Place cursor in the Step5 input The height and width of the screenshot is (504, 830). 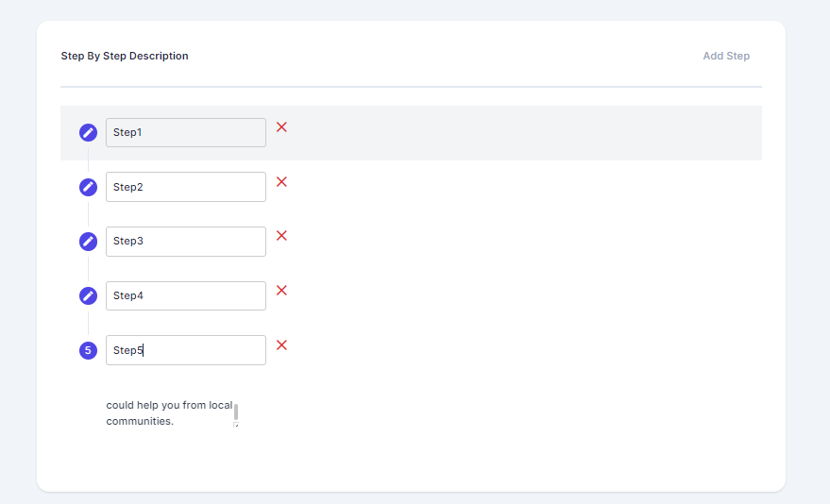pyautogui.click(x=186, y=350)
